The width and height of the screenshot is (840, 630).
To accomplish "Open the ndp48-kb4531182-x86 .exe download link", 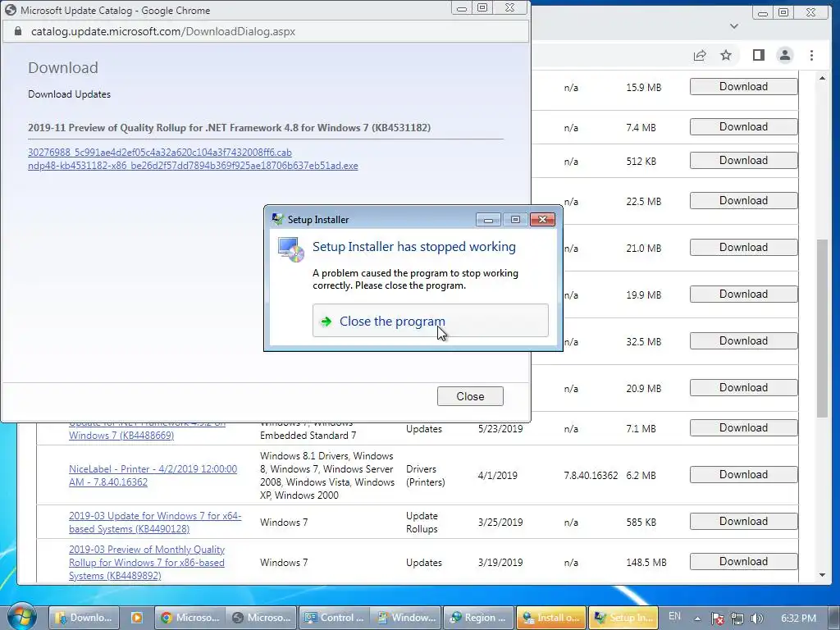I will pos(193,166).
